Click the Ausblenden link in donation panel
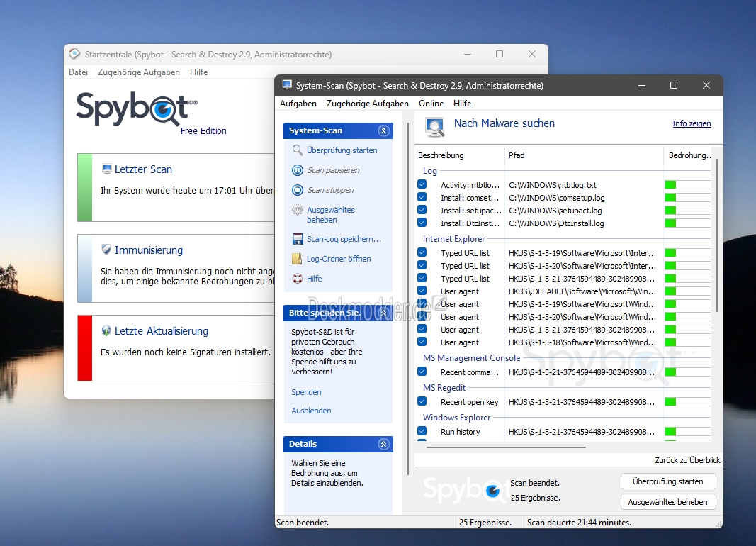Image resolution: width=756 pixels, height=546 pixels. pyautogui.click(x=311, y=411)
